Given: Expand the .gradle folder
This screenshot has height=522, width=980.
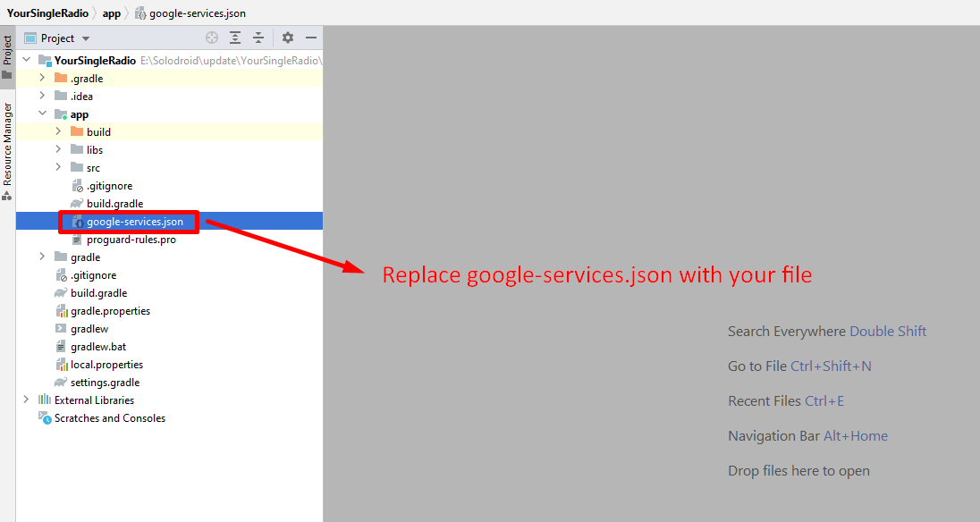Looking at the screenshot, I should pos(42,79).
